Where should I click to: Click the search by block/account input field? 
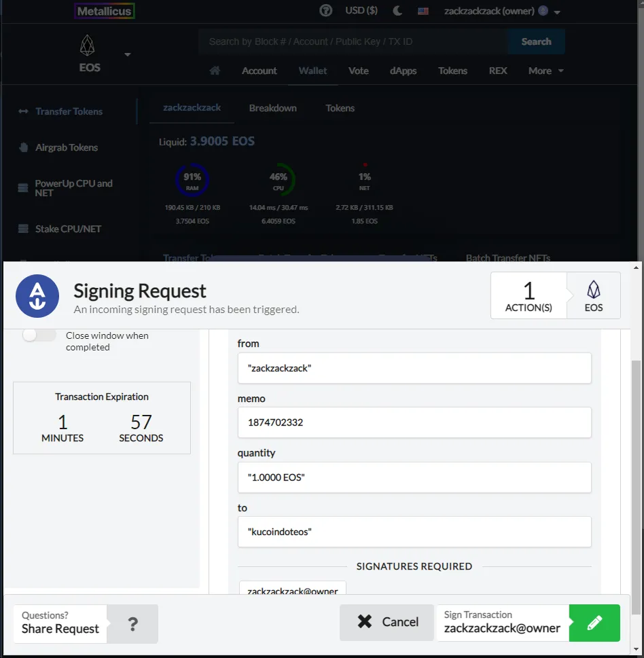point(353,41)
